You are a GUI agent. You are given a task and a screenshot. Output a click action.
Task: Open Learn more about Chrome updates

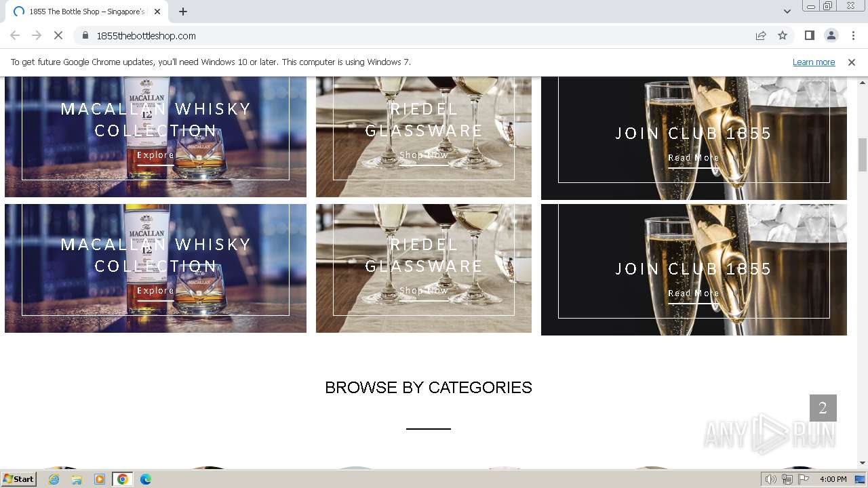pyautogui.click(x=814, y=62)
